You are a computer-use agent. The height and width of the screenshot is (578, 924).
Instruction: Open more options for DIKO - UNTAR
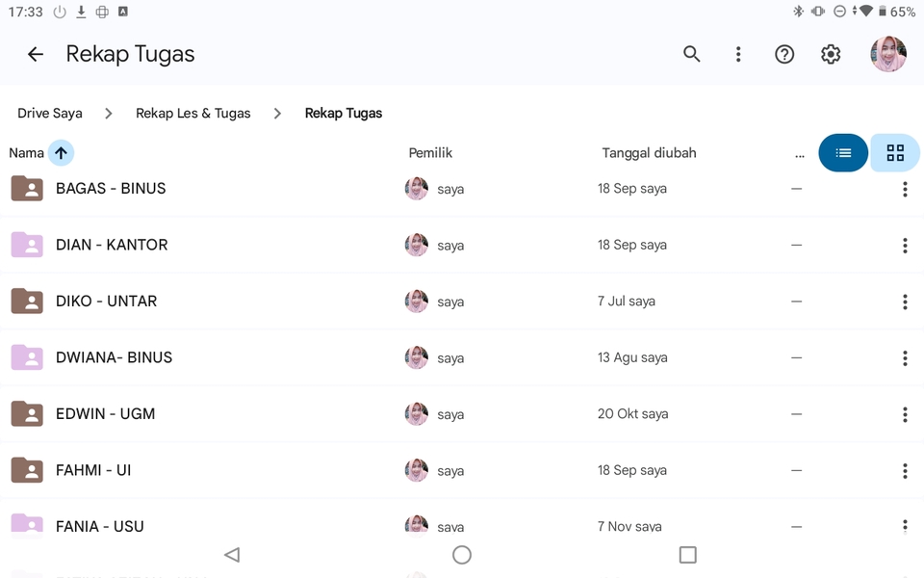tap(904, 302)
